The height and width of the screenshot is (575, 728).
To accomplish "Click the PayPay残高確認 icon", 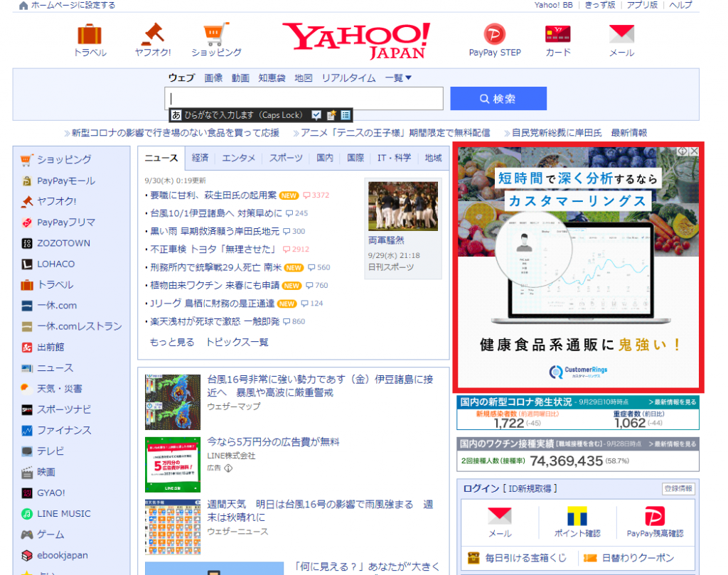I will click(655, 516).
